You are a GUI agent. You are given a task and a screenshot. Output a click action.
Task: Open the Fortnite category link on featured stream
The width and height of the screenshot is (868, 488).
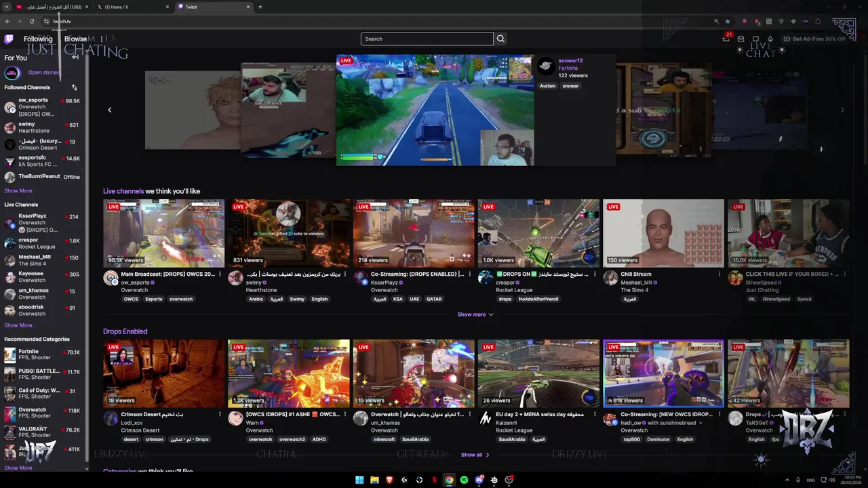[x=568, y=68]
